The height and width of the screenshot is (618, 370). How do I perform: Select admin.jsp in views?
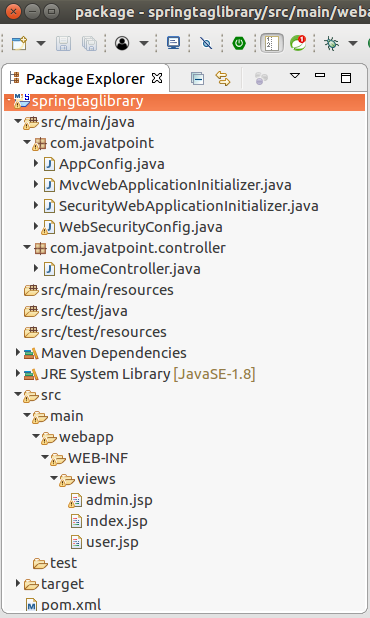coord(119,500)
